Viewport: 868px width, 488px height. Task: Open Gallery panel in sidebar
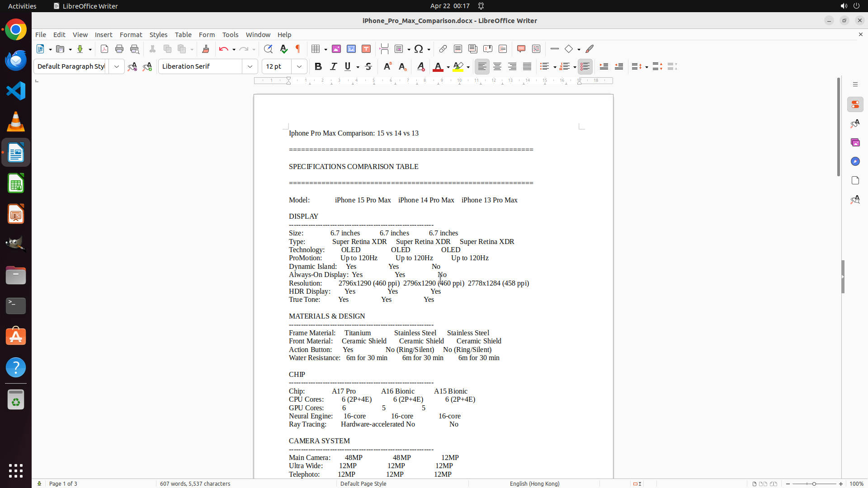point(855,142)
